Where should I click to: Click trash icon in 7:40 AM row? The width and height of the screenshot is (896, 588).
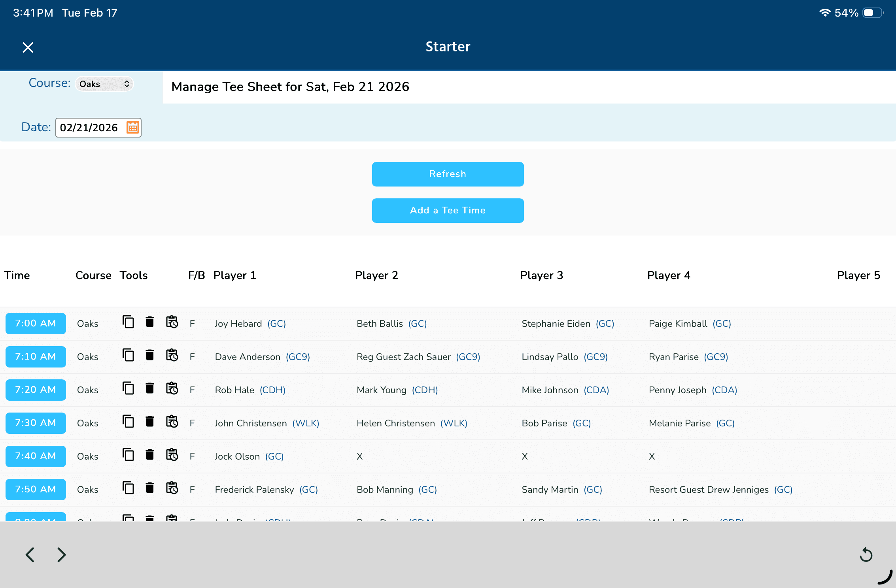(150, 455)
